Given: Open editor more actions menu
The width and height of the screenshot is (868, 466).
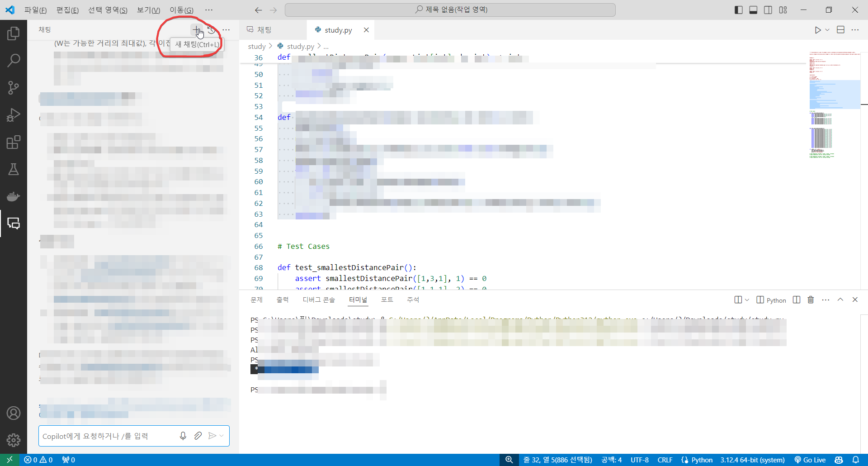Looking at the screenshot, I should [855, 30].
